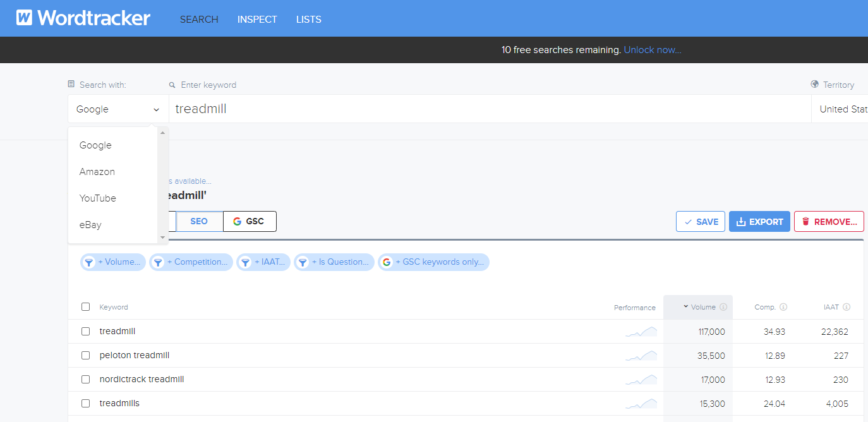The width and height of the screenshot is (868, 422).
Task: Choose Google from the dropdown list
Action: pos(95,145)
